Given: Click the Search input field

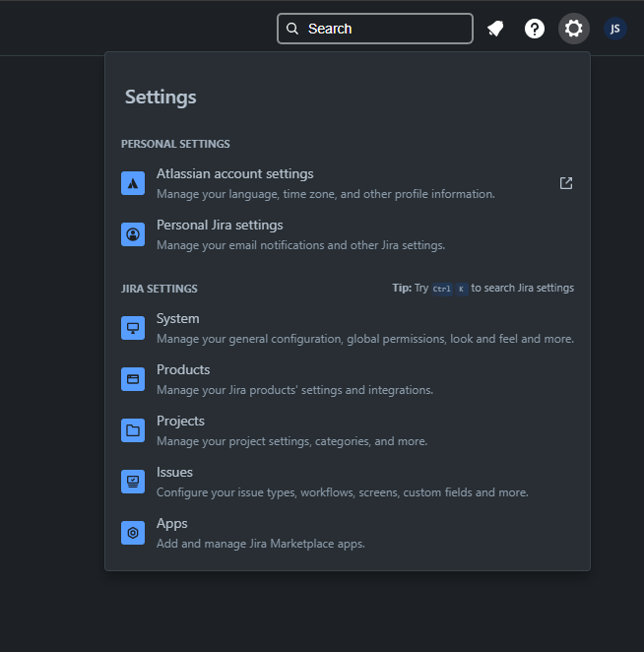Looking at the screenshot, I should pyautogui.click(x=375, y=29).
